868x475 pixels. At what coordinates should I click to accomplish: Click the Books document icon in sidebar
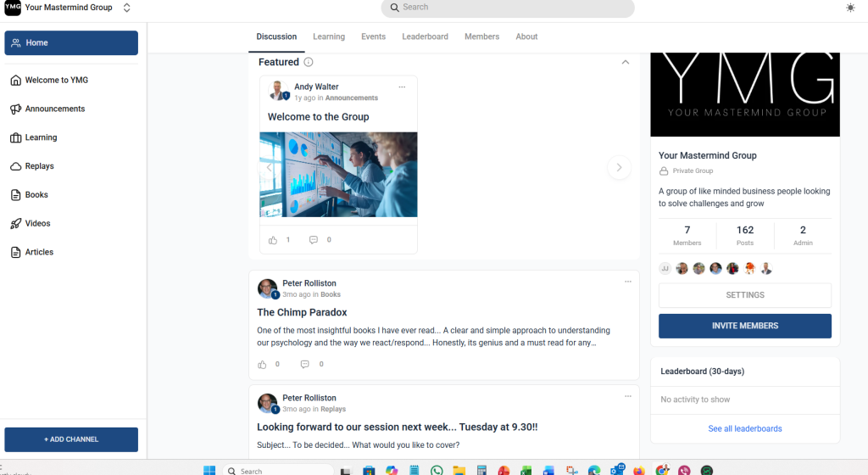[x=16, y=195]
